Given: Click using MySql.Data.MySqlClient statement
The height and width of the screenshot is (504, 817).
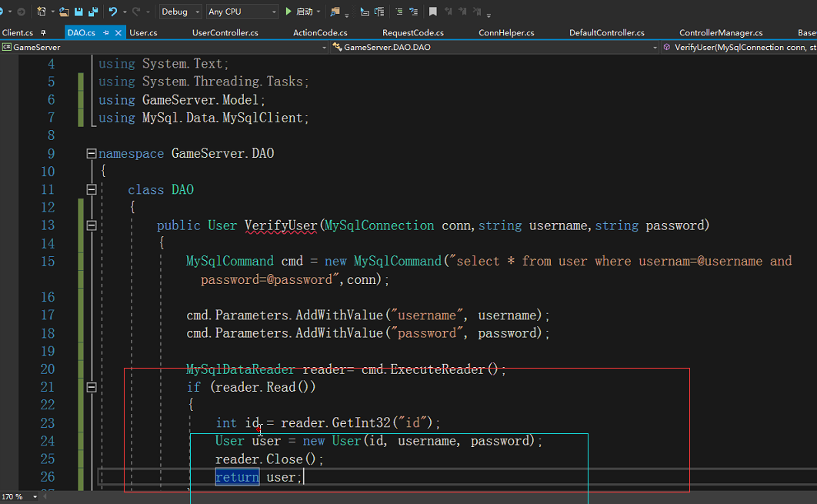Looking at the screenshot, I should [x=204, y=118].
